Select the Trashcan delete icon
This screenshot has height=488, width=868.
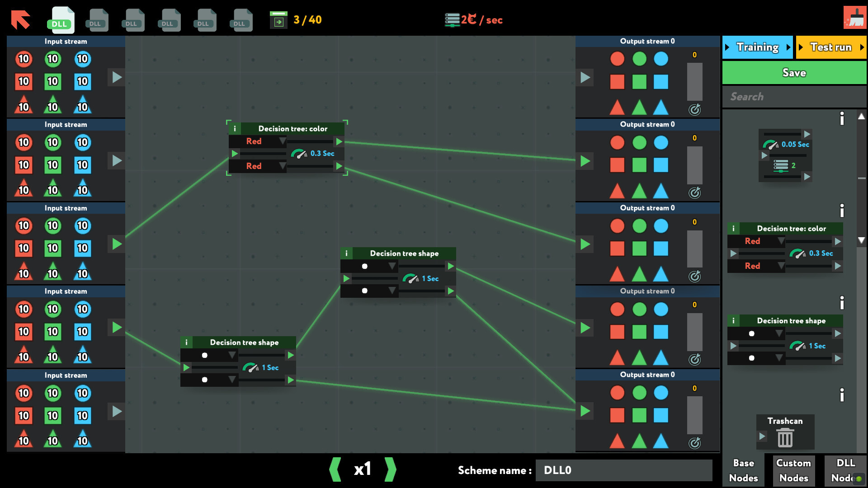click(784, 438)
